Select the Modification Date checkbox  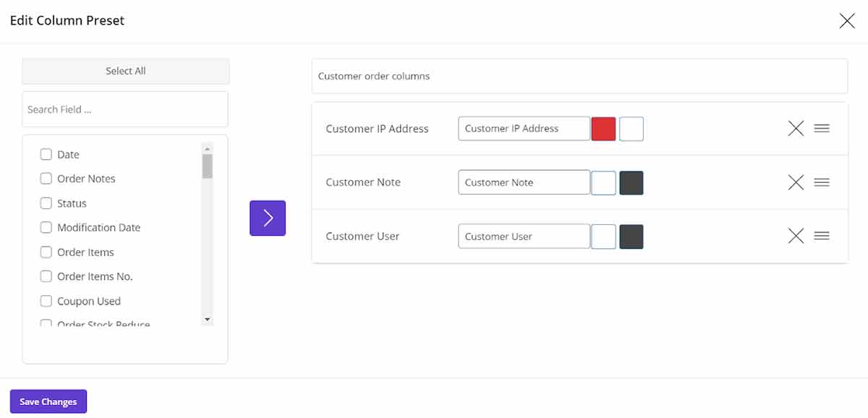click(46, 227)
